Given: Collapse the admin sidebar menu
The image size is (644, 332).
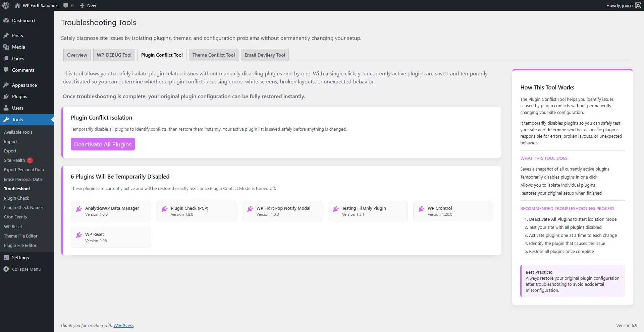Looking at the screenshot, I should click(x=6, y=269).
